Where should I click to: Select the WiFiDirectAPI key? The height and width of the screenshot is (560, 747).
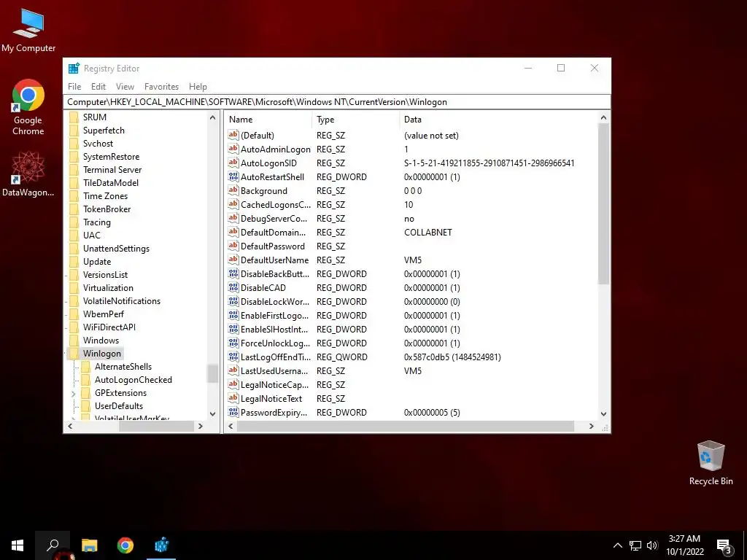click(x=109, y=327)
